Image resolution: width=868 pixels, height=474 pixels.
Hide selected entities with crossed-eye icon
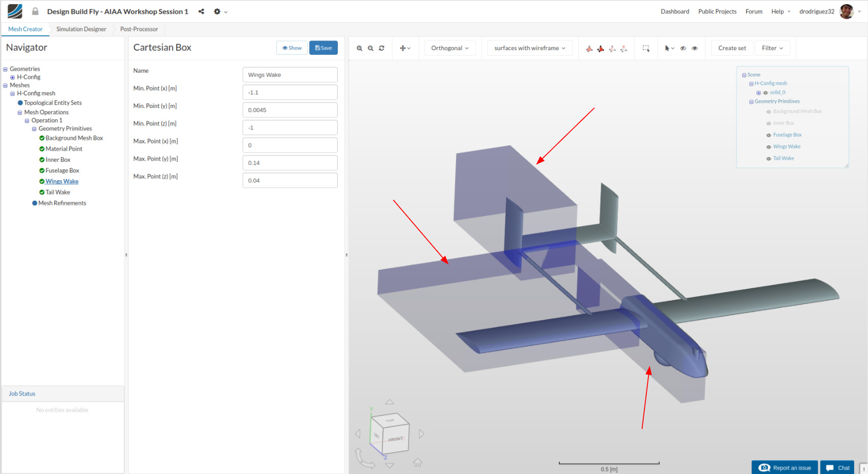click(x=683, y=48)
